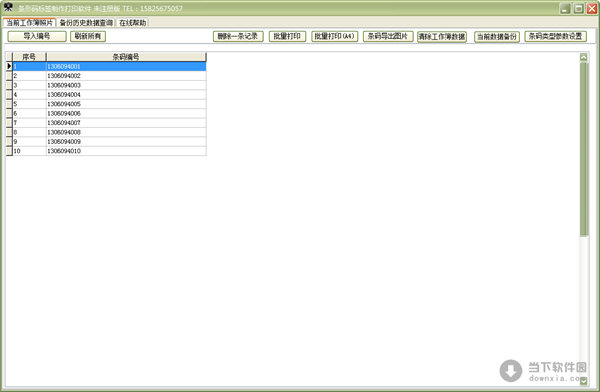Delete a record via 删除一条记录

click(238, 36)
